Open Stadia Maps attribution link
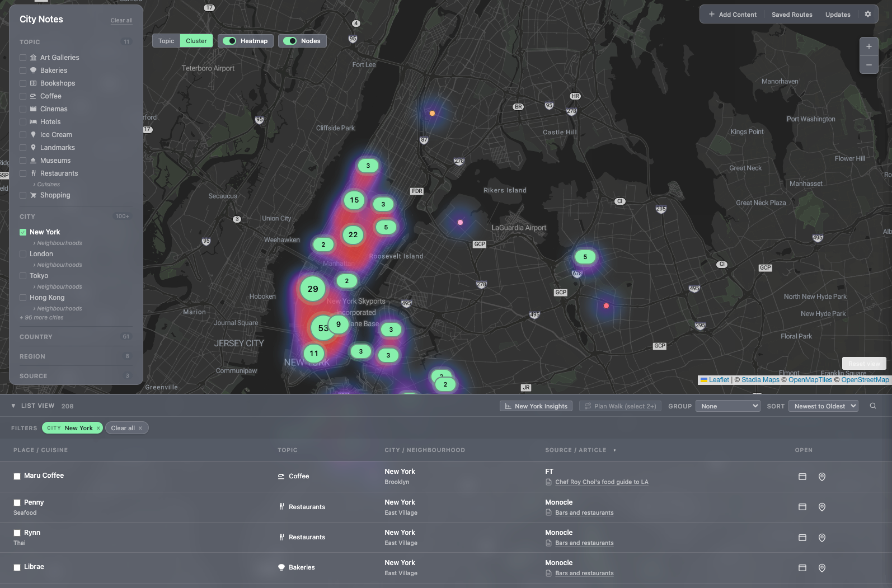 point(760,380)
